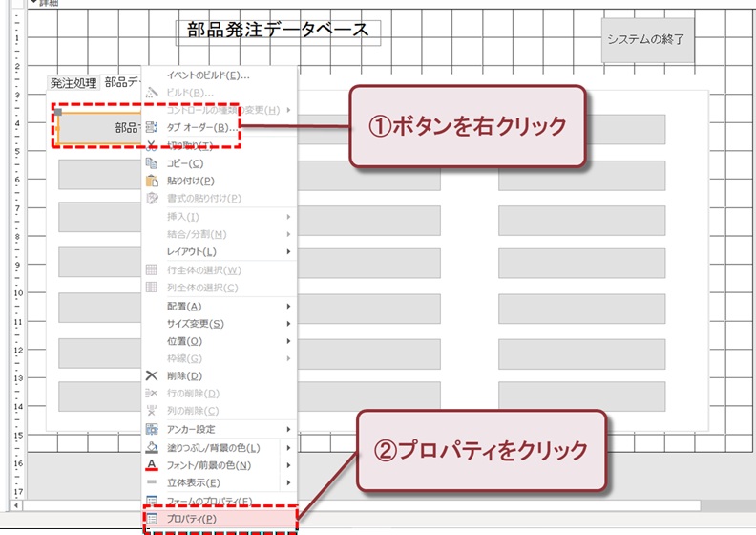
Task: Click the タブ オーダー icon in context menu
Action: coord(151,127)
